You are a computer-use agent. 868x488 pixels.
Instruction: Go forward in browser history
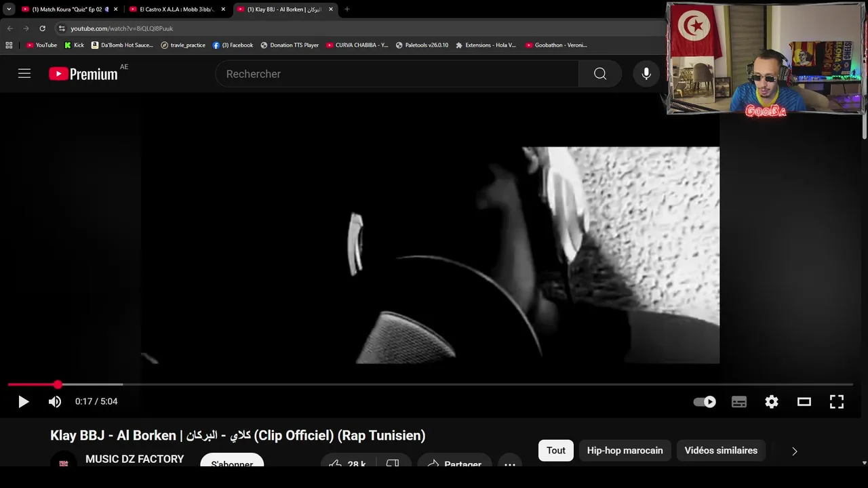coord(26,28)
